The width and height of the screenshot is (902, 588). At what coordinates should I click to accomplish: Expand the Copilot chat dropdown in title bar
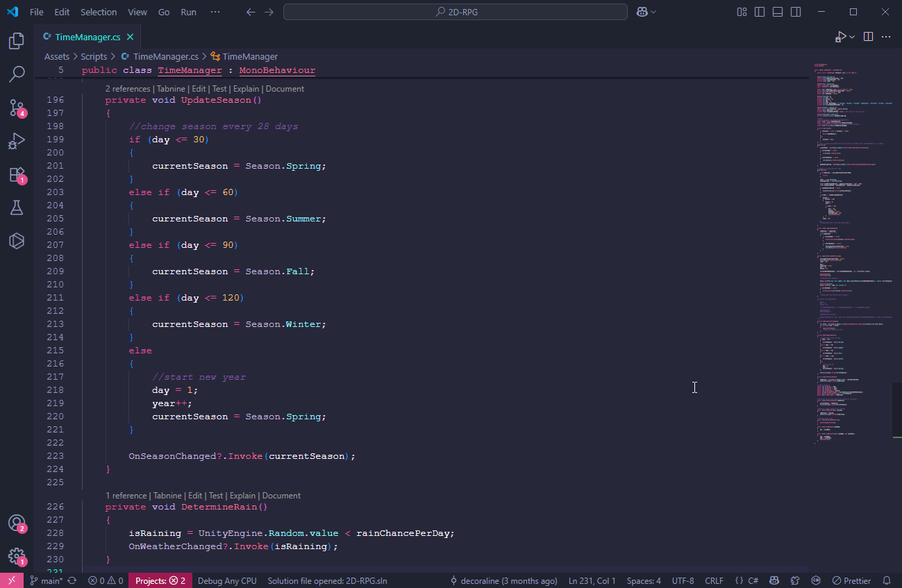coord(653,12)
